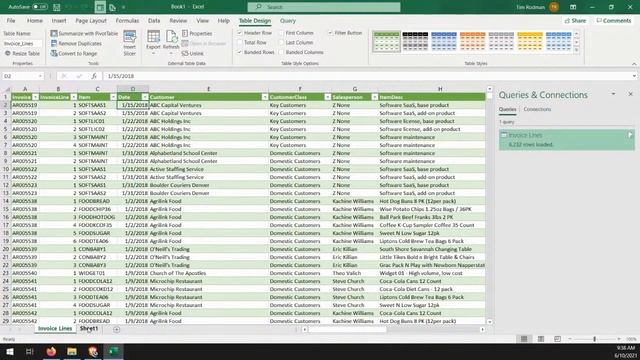Open the Windows Start menu

(x=9, y=351)
